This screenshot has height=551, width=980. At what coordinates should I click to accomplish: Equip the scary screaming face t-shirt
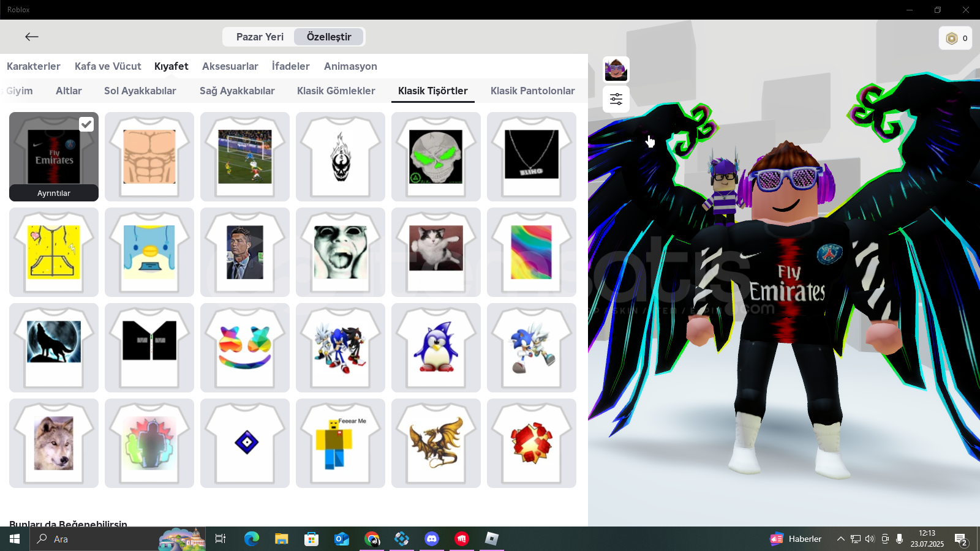coord(341,252)
